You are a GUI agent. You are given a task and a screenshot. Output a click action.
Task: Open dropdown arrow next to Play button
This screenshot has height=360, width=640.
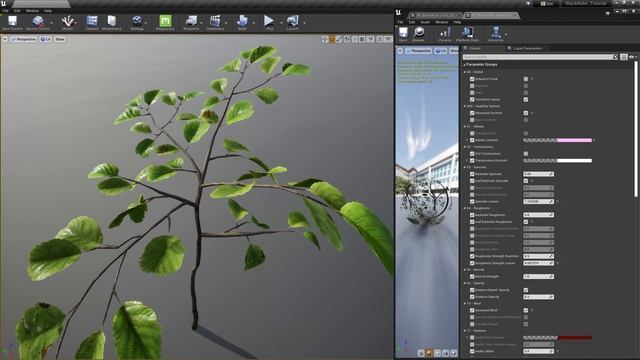point(280,23)
